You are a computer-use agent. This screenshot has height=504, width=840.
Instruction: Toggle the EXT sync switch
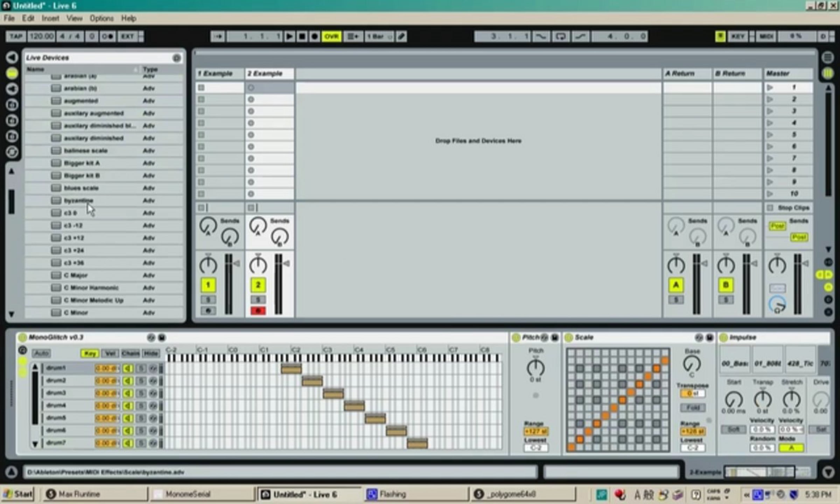[127, 36]
